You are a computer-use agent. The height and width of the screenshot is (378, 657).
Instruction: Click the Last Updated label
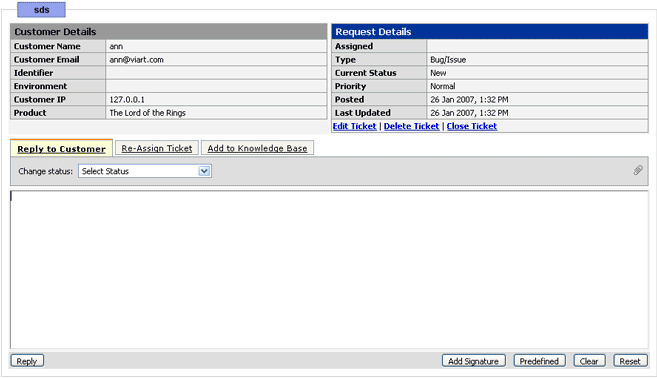tap(362, 113)
